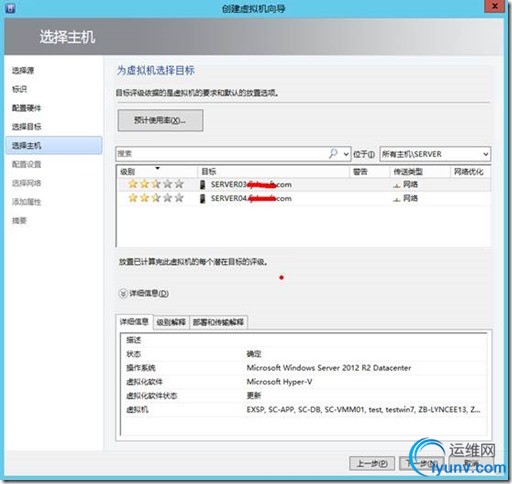Click the 传送类型 column header
This screenshot has width=512, height=484.
(x=420, y=172)
